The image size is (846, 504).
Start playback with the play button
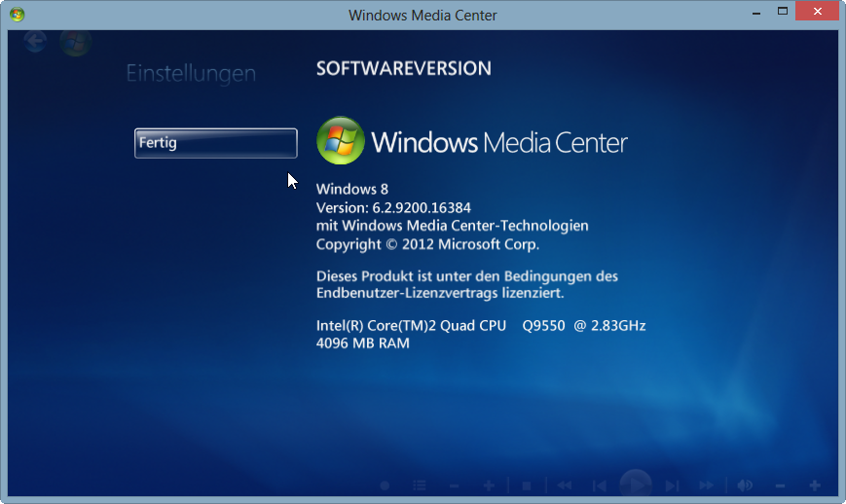[x=636, y=485]
